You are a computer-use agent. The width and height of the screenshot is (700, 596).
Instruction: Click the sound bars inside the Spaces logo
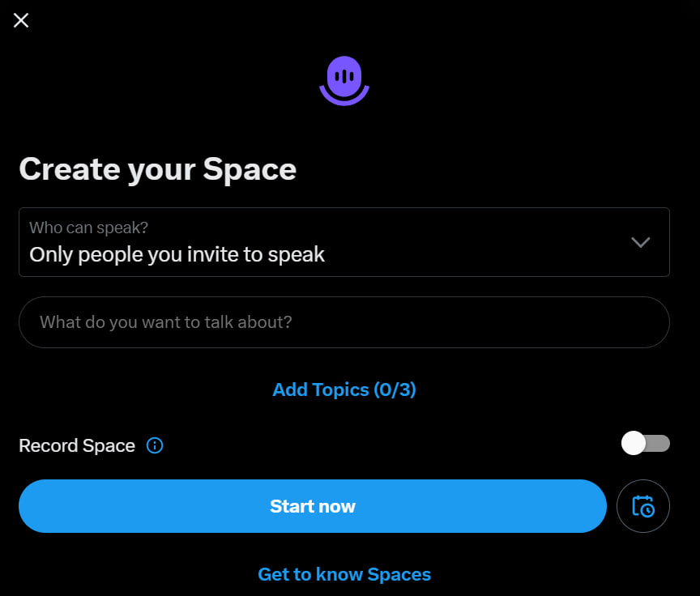344,76
